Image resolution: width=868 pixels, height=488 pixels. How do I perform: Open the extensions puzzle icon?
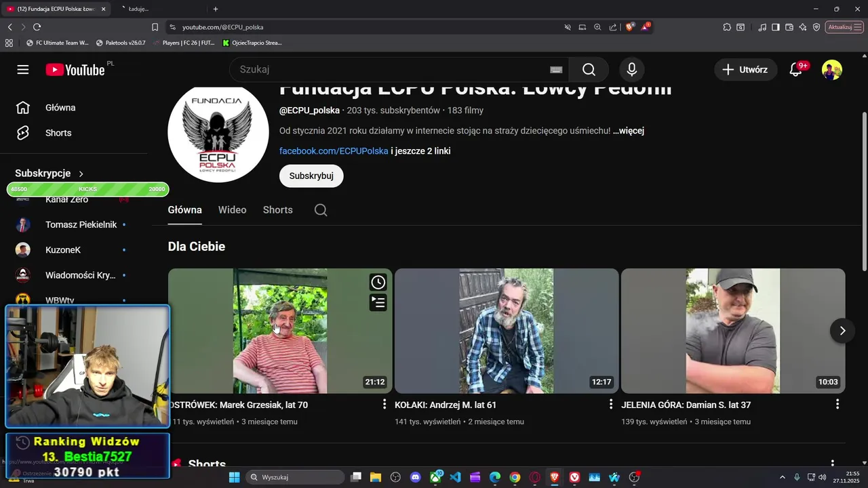pos(727,27)
